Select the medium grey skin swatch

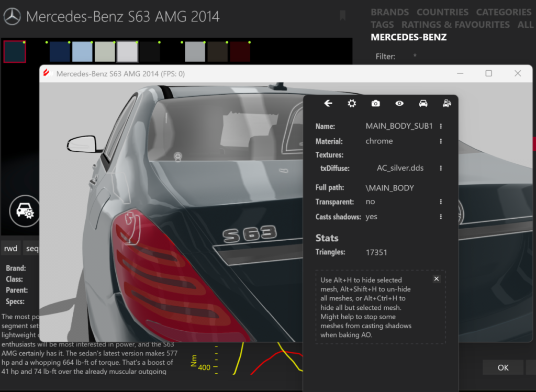pos(195,52)
